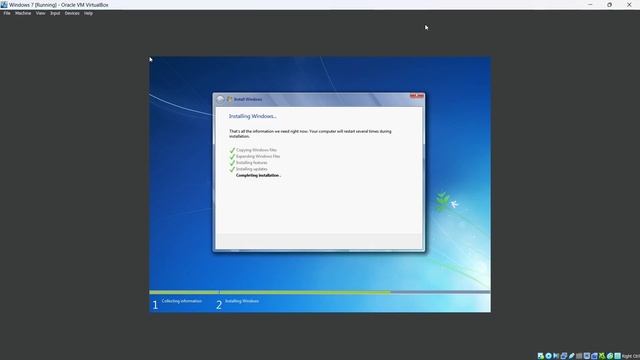640x360 pixels.
Task: Click the VirtualBox app icon in title bar
Action: 4,4
